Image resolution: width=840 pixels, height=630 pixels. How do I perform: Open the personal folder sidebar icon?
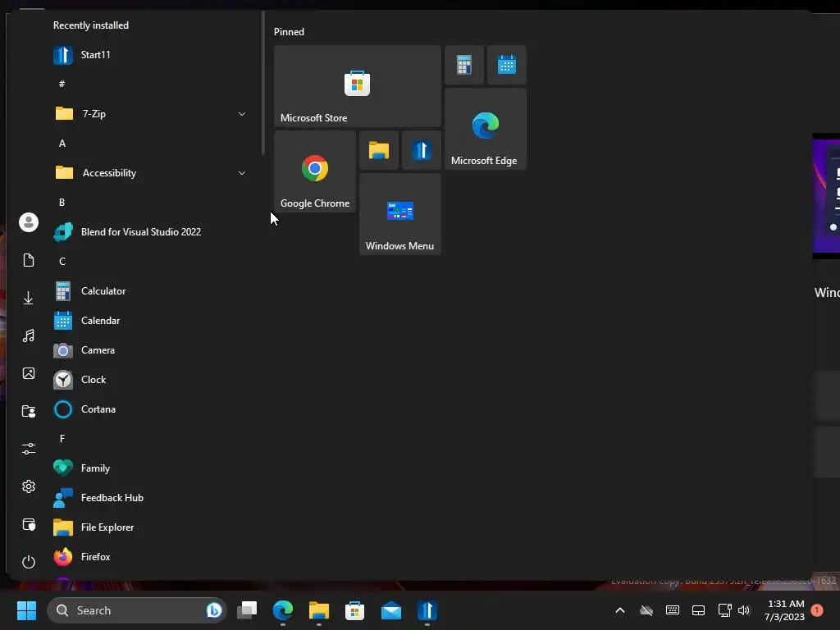tap(29, 411)
